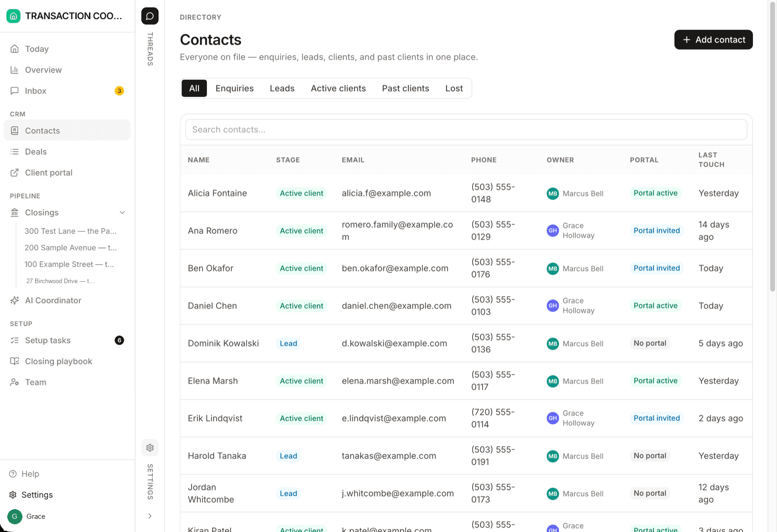Click the green home logo icon

[x=13, y=16]
